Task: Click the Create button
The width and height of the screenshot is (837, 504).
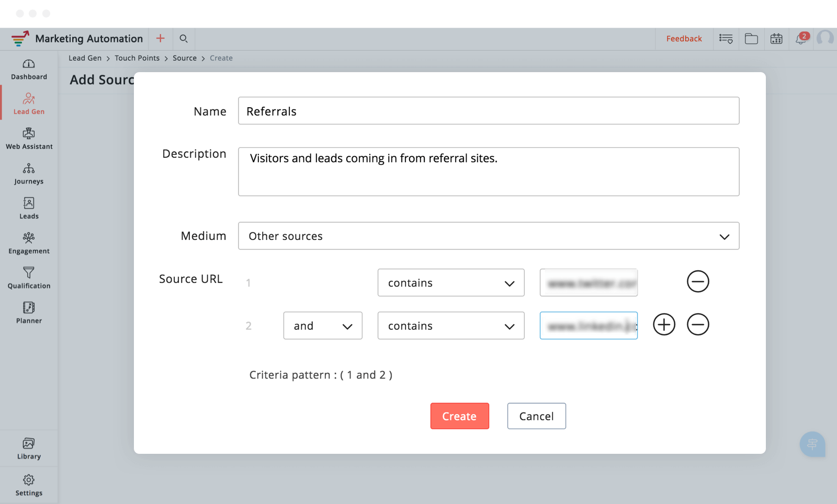Action: tap(459, 416)
